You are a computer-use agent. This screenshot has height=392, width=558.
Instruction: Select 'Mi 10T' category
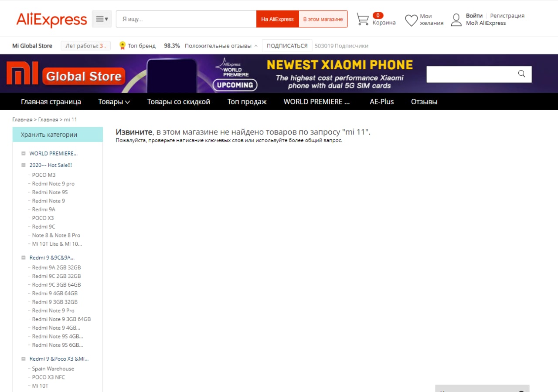[x=40, y=386]
